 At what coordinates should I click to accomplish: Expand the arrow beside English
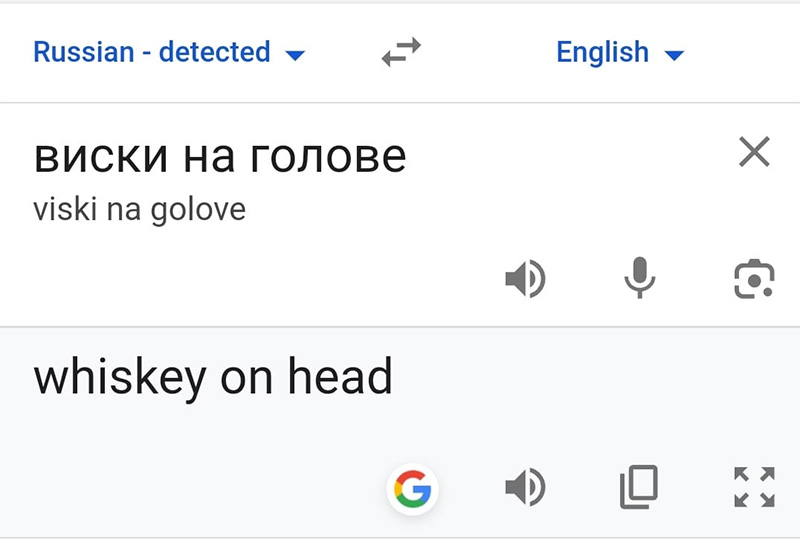pos(675,54)
